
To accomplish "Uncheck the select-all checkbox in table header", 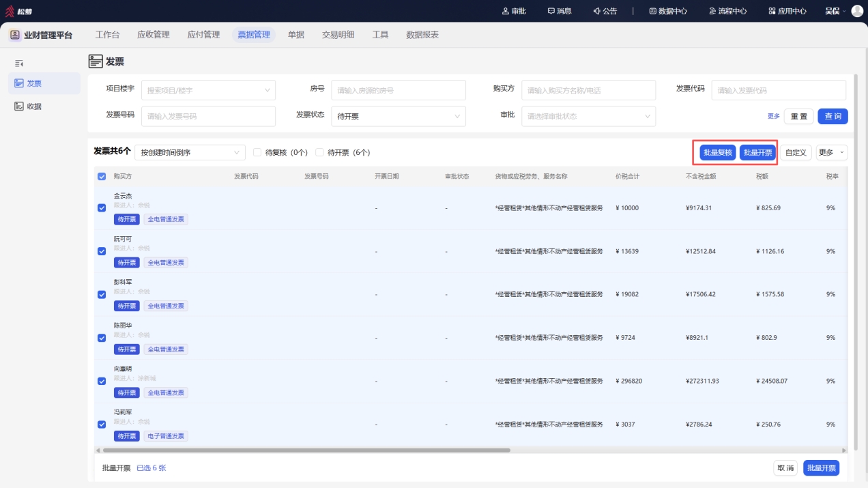I will click(x=102, y=176).
